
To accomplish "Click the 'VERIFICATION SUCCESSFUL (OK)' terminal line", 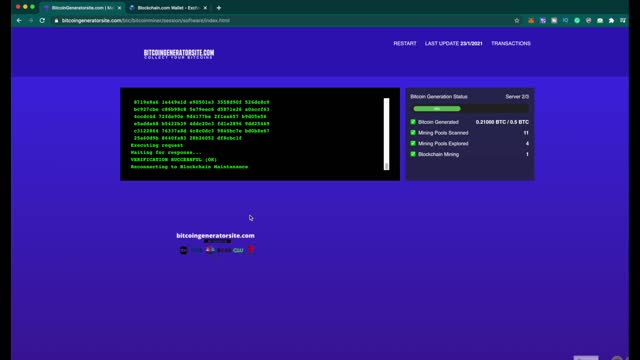I will click(x=173, y=160).
